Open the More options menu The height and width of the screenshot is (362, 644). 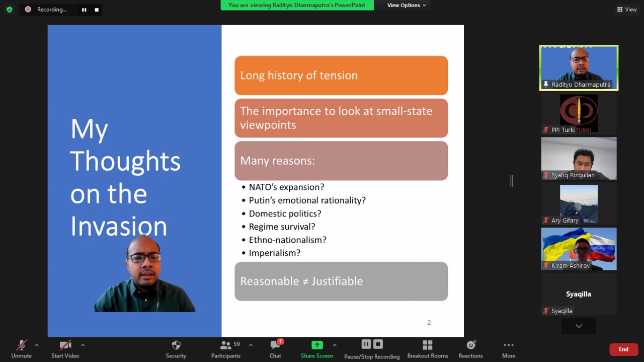pyautogui.click(x=509, y=349)
